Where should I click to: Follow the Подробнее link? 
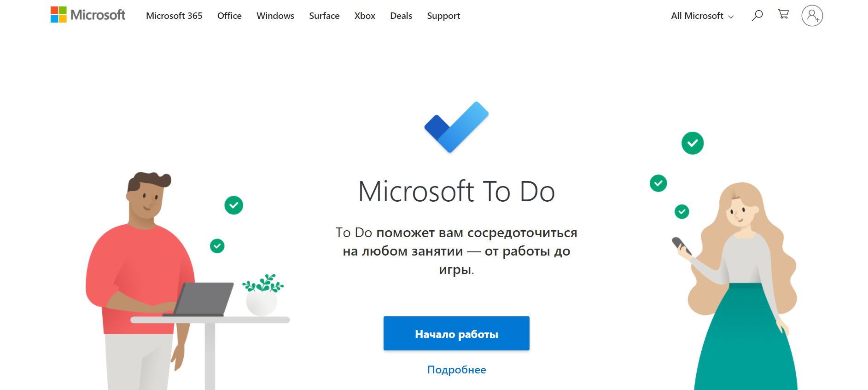tap(457, 370)
